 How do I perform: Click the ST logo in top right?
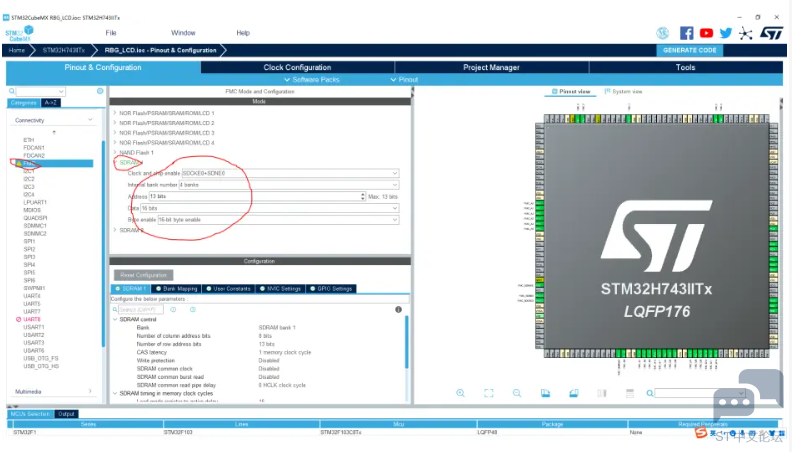coord(771,33)
